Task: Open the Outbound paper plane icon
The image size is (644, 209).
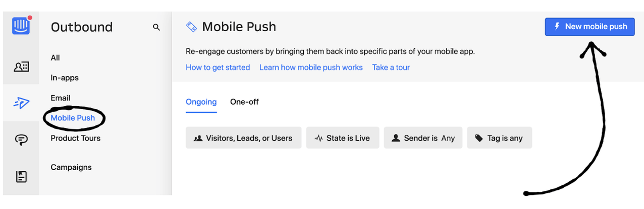Action: [21, 103]
